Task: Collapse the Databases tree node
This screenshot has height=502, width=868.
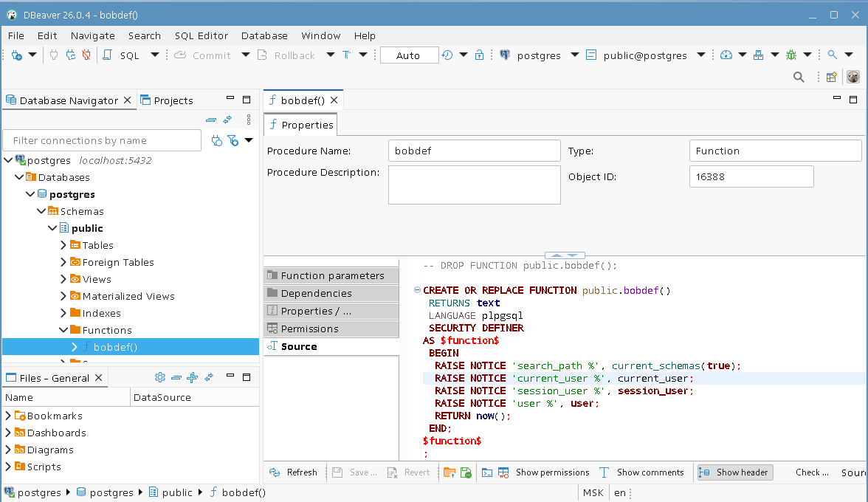Action: 19,177
